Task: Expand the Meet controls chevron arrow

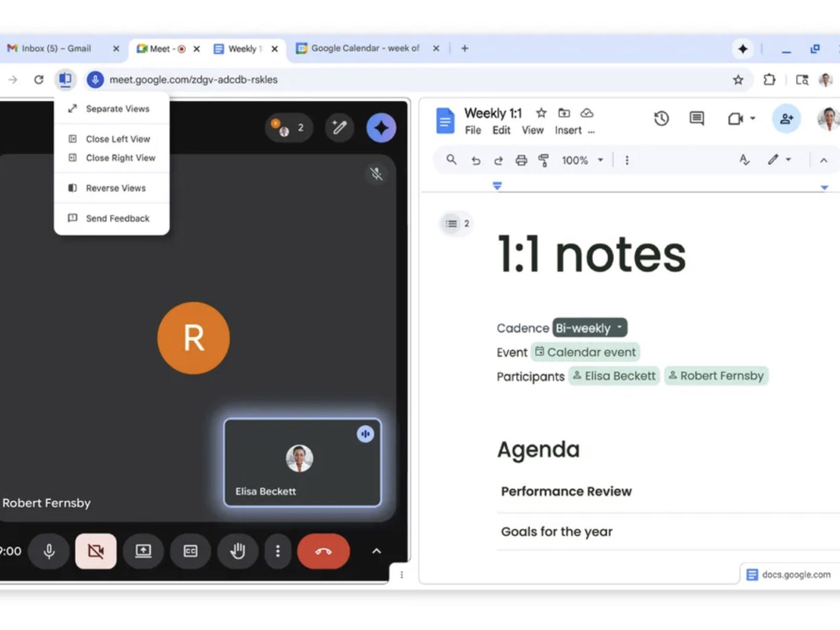Action: pos(376,551)
